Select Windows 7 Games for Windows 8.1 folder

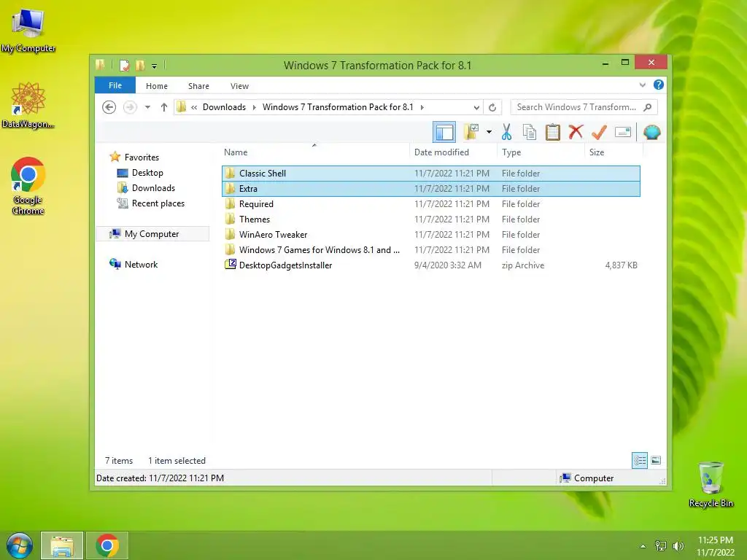click(430, 249)
